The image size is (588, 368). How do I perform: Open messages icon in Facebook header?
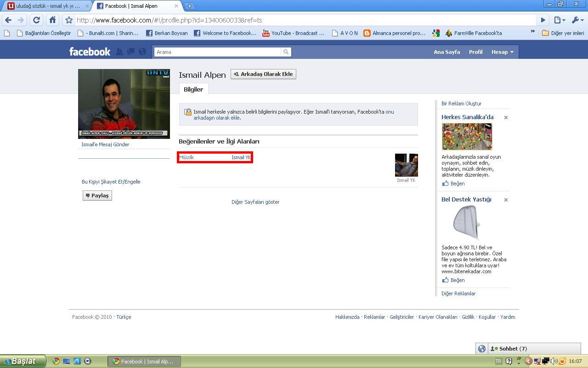(x=131, y=52)
